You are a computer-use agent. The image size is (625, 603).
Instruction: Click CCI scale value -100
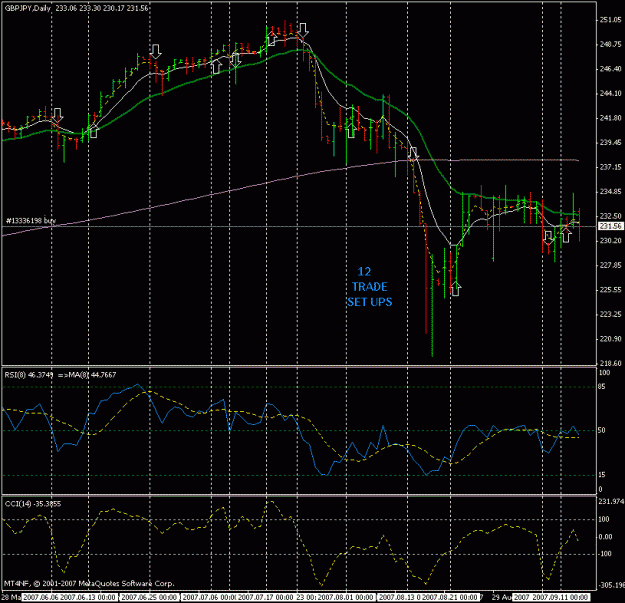coord(605,554)
